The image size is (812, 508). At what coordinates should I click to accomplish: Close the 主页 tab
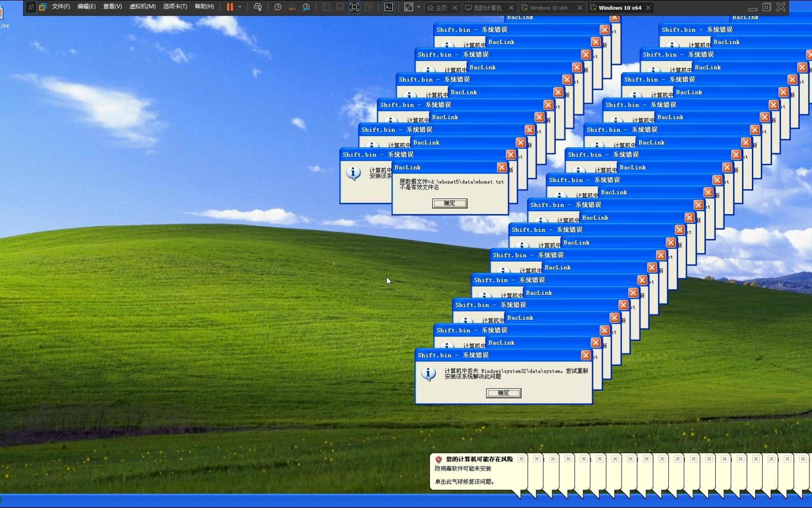pos(455,8)
